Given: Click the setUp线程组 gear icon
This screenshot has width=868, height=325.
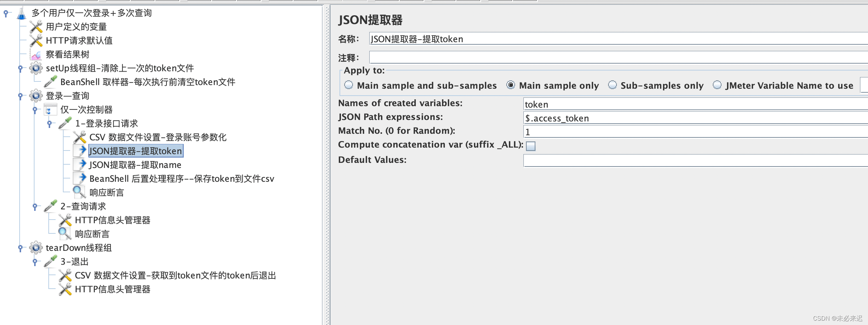Looking at the screenshot, I should [x=36, y=68].
